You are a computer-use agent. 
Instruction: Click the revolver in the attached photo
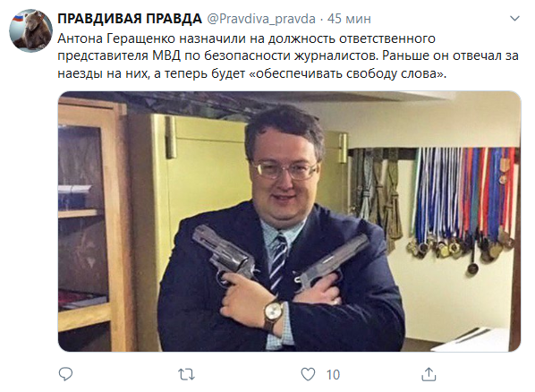coord(224,252)
